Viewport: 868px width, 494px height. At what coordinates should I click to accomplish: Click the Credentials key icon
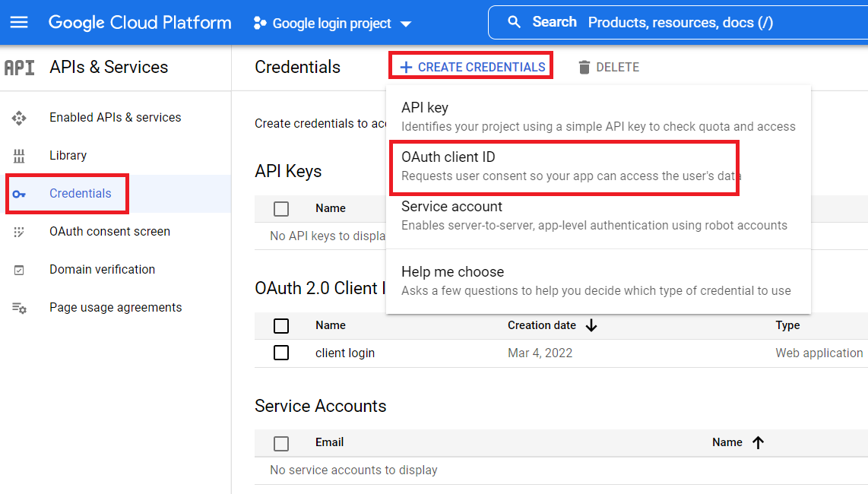(19, 194)
